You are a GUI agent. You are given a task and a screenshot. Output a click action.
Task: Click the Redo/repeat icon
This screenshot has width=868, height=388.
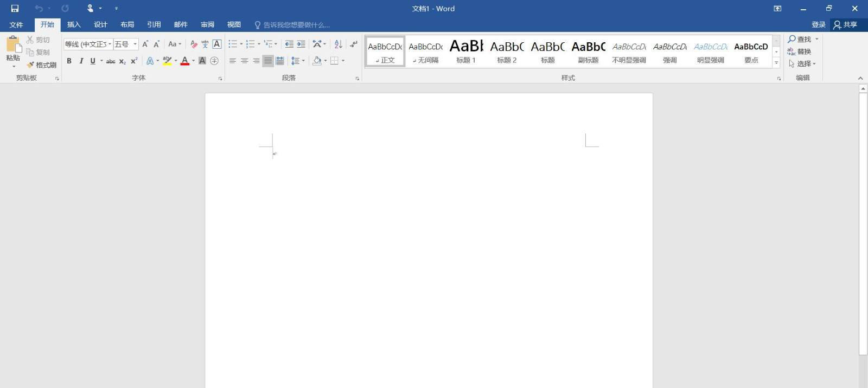click(65, 8)
